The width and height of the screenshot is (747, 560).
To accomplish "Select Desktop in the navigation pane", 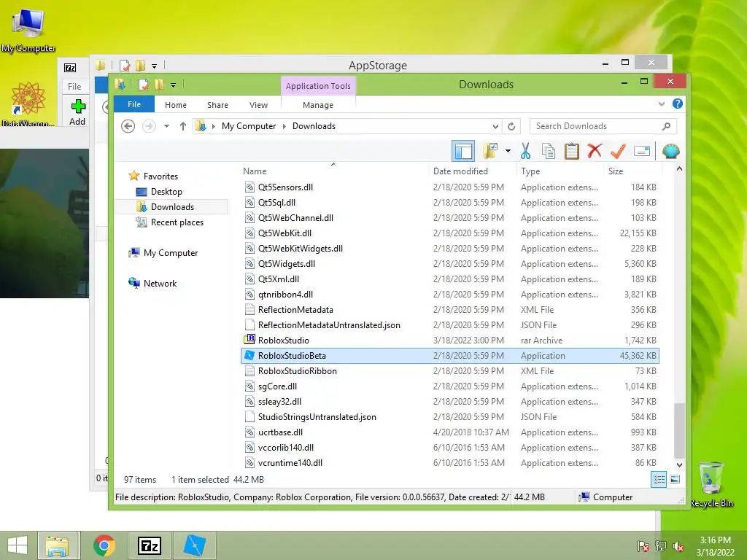I will tap(166, 192).
